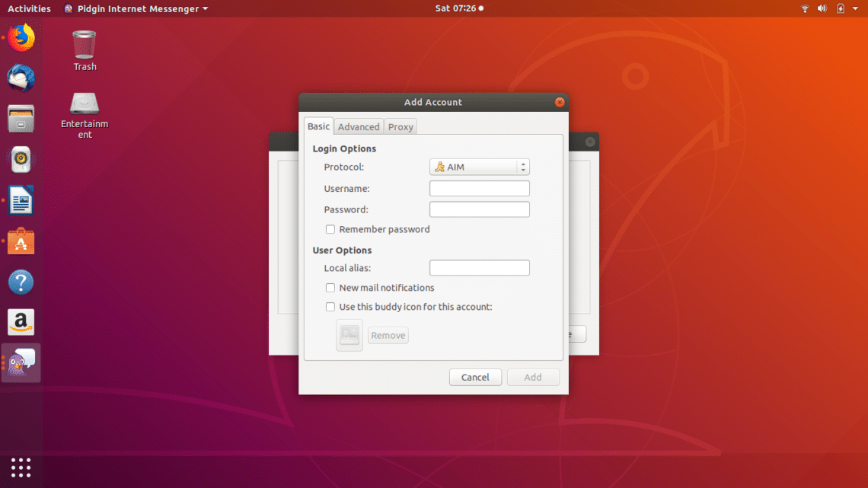Click the buddy icon image placeholder
Viewport: 868px width, 488px height.
(349, 335)
